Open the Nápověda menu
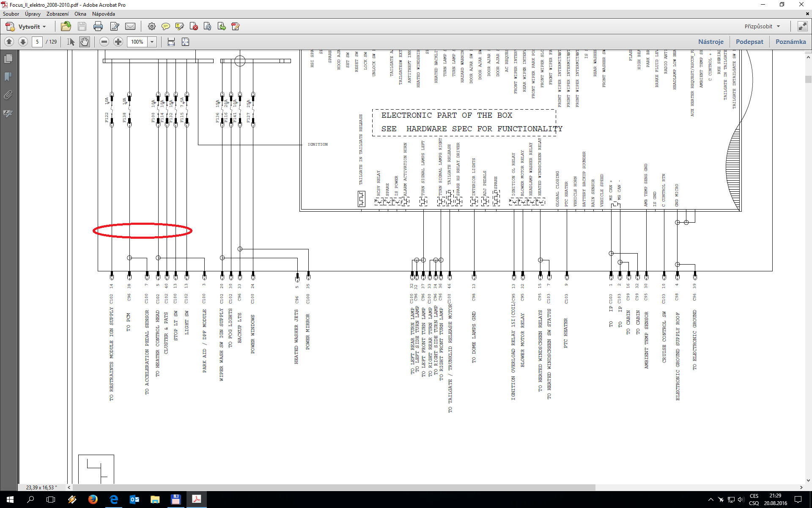Image resolution: width=812 pixels, height=508 pixels. [x=103, y=14]
